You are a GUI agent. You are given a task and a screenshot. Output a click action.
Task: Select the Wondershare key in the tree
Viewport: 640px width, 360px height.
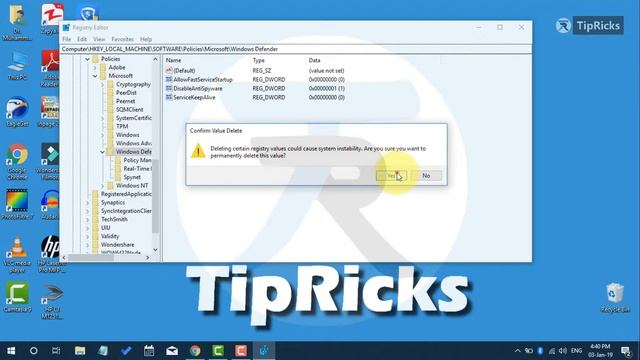tap(118, 245)
